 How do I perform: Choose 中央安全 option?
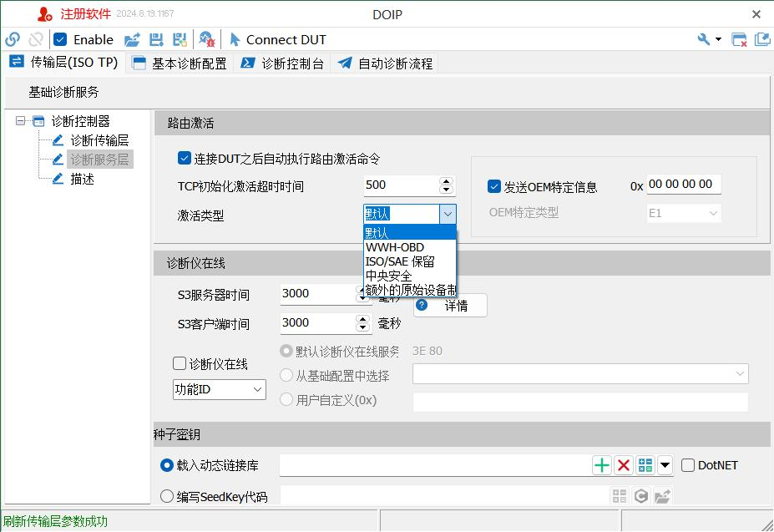point(410,276)
